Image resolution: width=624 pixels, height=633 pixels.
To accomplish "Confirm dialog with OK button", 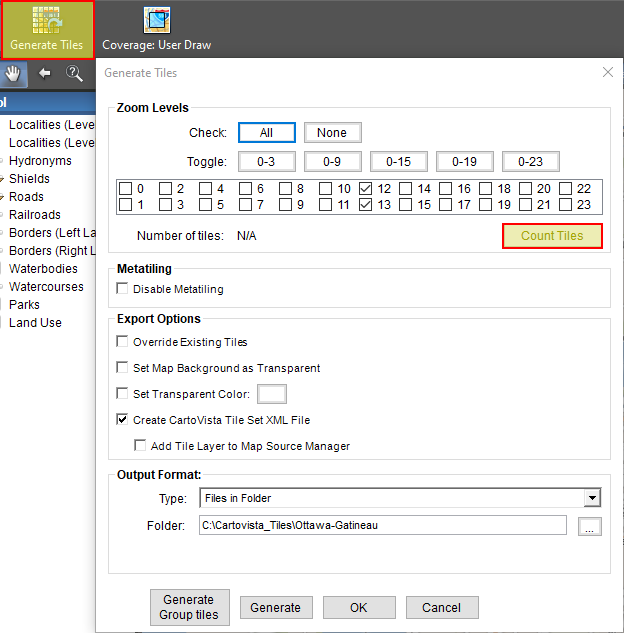I will pyautogui.click(x=359, y=608).
